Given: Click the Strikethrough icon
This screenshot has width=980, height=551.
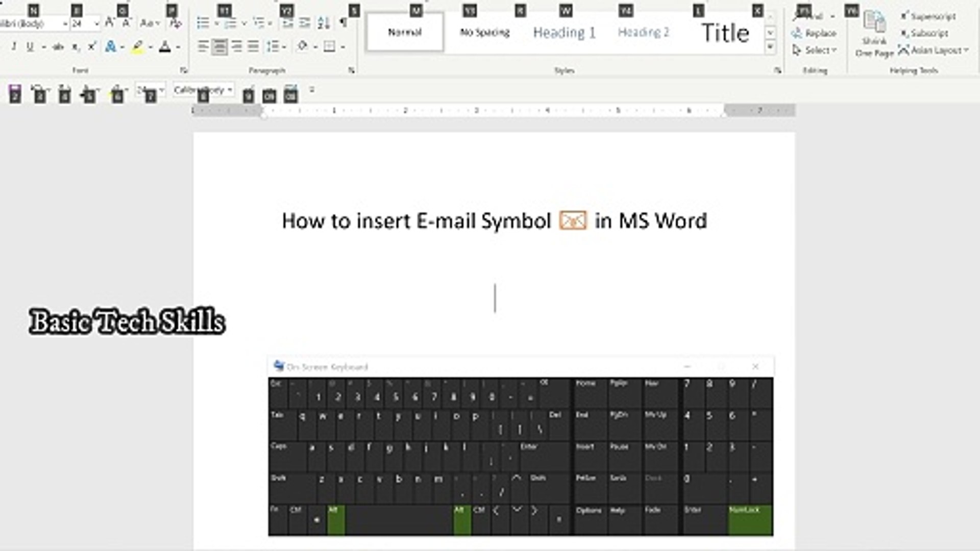Looking at the screenshot, I should tap(58, 47).
